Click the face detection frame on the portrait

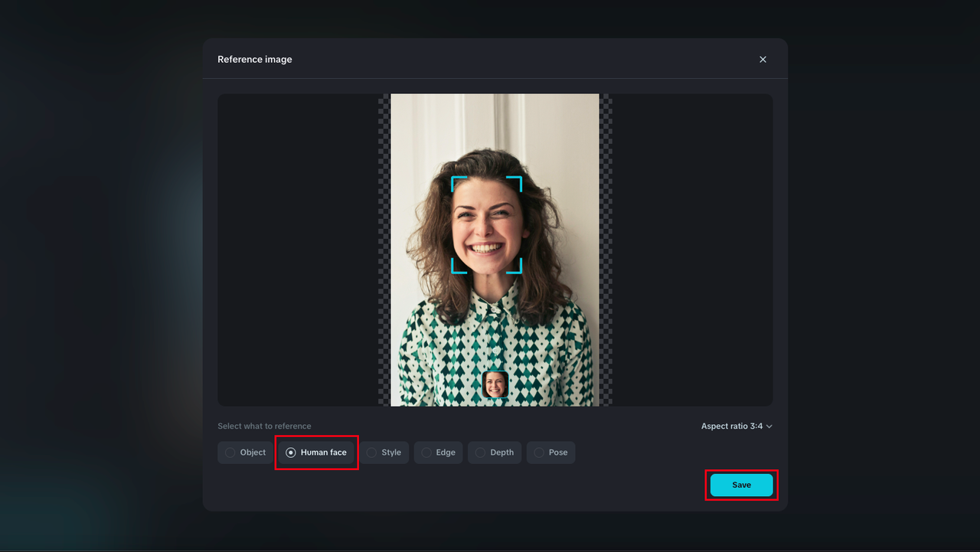pyautogui.click(x=486, y=225)
